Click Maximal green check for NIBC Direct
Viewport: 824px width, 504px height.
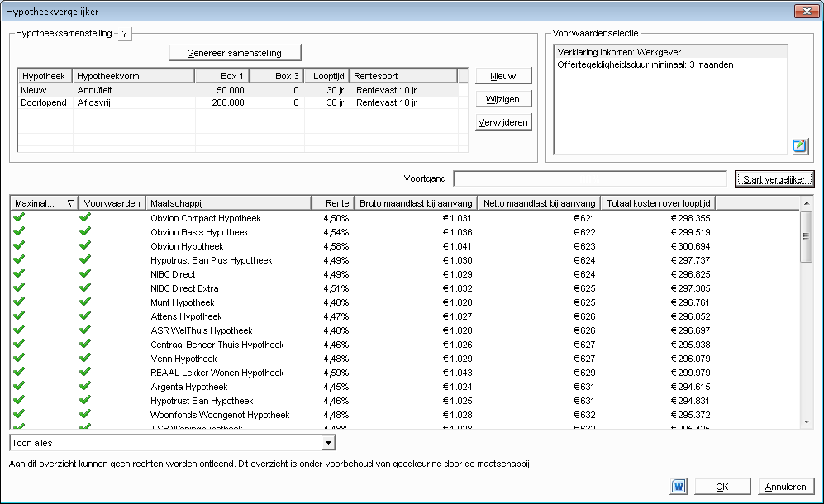[x=19, y=273]
